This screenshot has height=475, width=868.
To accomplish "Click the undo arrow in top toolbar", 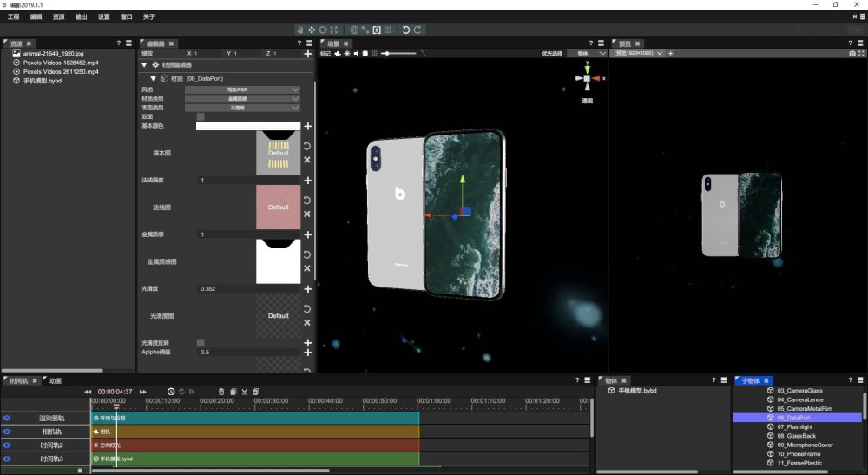I will pyautogui.click(x=405, y=30).
